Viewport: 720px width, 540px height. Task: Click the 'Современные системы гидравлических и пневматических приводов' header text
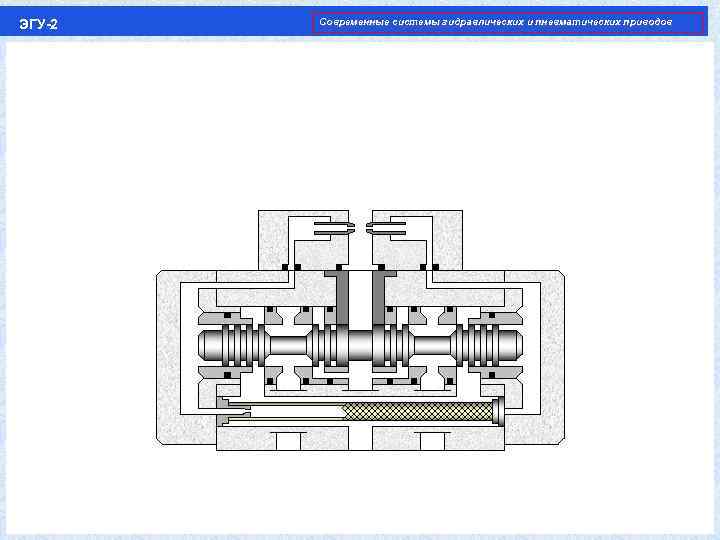tap(495, 22)
